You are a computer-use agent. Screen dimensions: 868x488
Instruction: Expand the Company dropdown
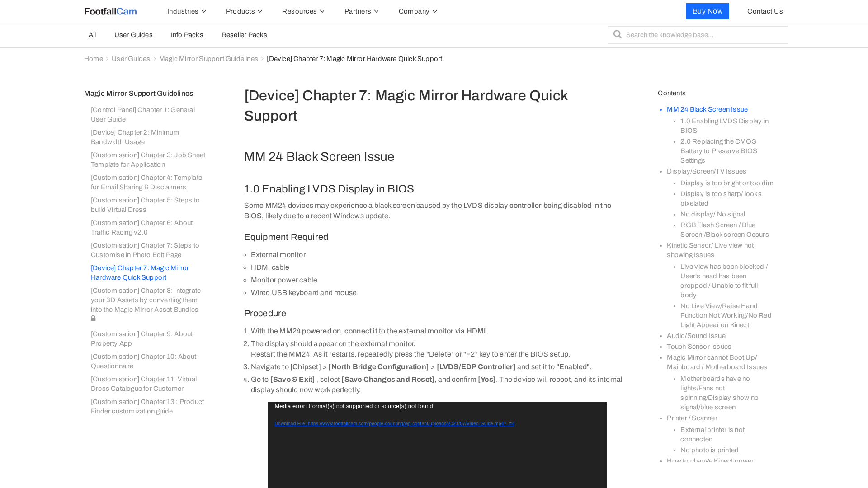tap(417, 11)
